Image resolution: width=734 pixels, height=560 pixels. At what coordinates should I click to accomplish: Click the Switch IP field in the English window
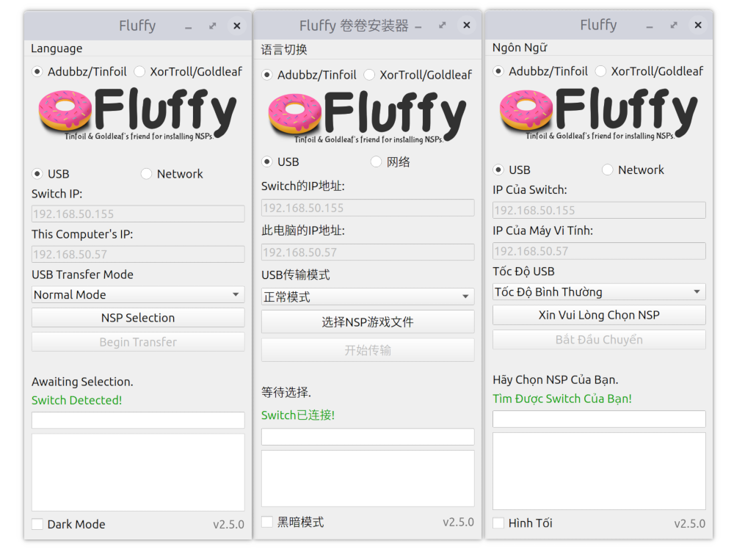click(138, 214)
